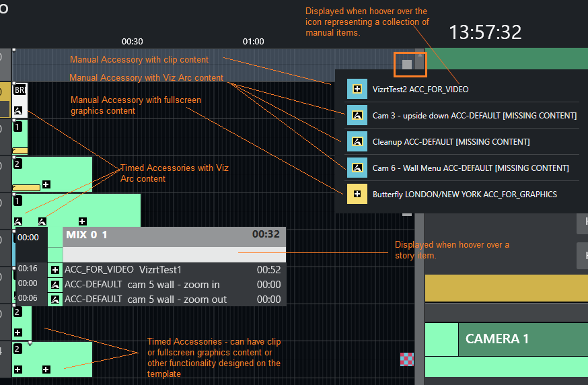Viewport: 588px width, 385px height.
Task: Click the red-blue checkered marker
Action: coord(406,359)
